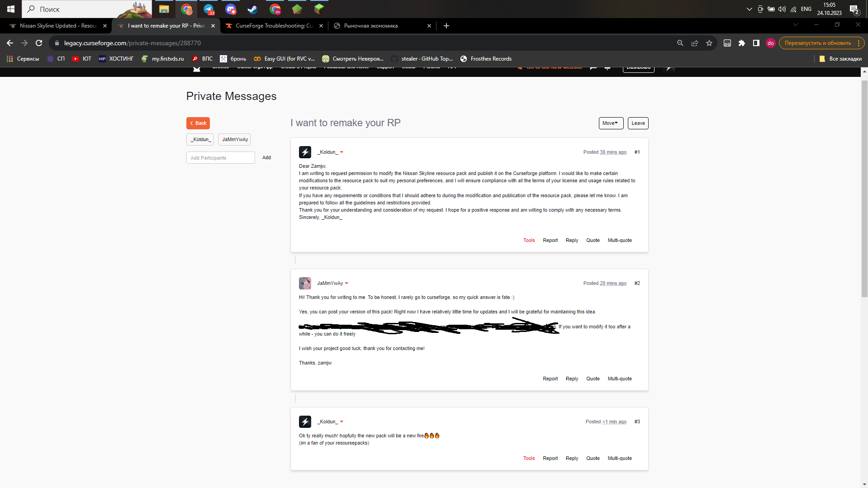The height and width of the screenshot is (488, 868).
Task: Open Windows notification center
Action: click(x=854, y=9)
